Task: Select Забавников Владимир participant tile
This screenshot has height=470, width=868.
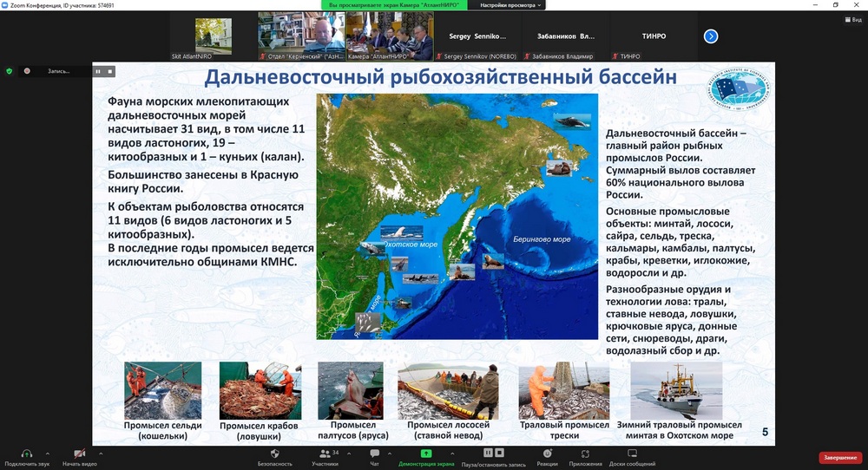Action: click(566, 36)
